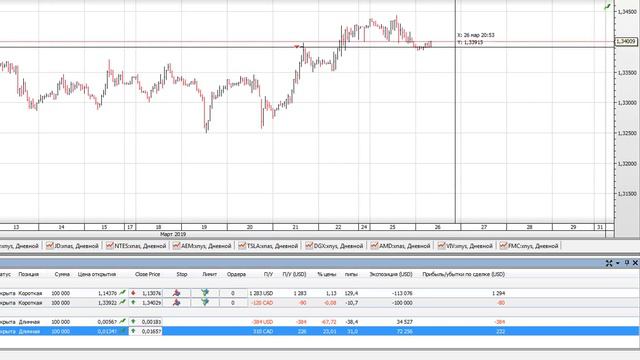Screen dimensions: 640x360
Task: Click the '1,34500' price axis label
Action: pos(627,12)
